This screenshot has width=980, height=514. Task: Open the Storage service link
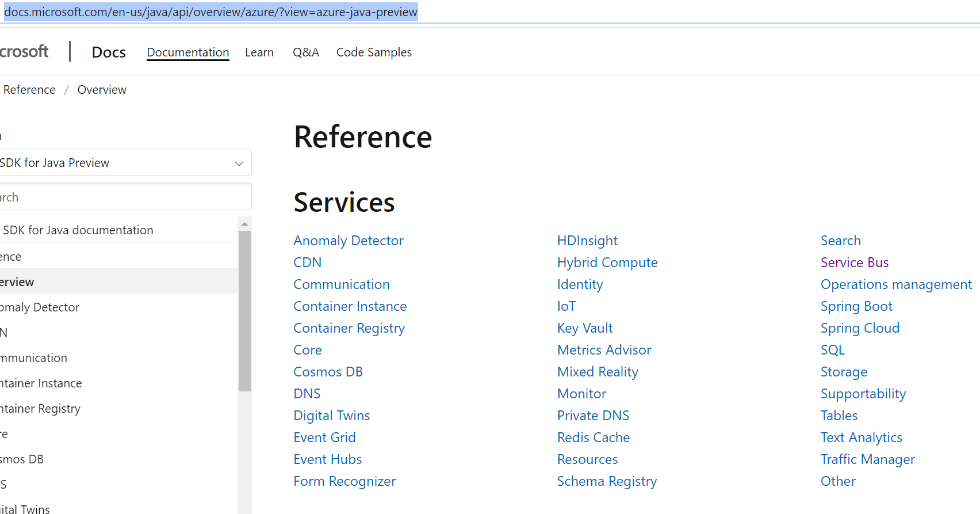844,372
